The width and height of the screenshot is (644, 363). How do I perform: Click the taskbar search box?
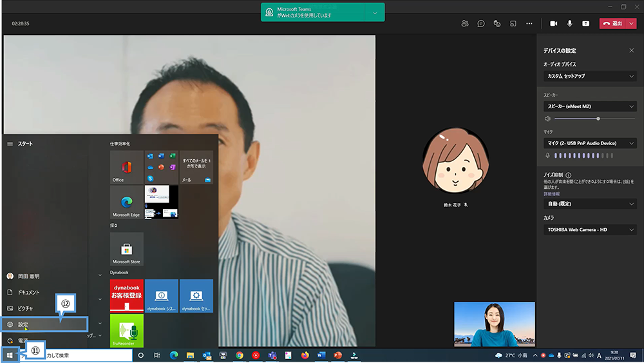point(77,355)
